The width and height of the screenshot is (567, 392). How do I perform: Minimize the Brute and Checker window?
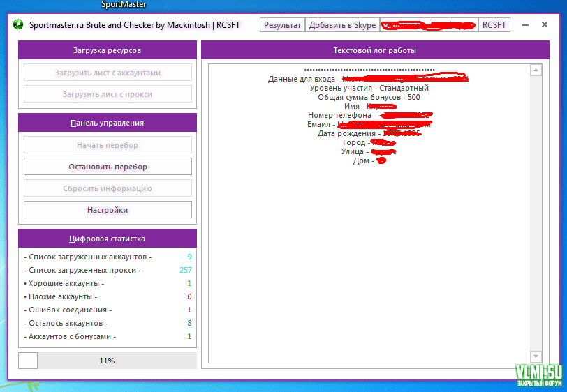(x=526, y=25)
